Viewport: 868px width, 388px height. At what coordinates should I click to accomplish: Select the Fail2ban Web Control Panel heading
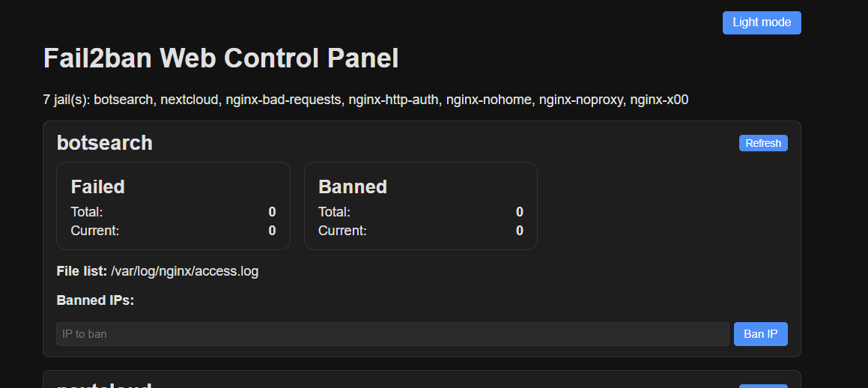click(x=221, y=58)
